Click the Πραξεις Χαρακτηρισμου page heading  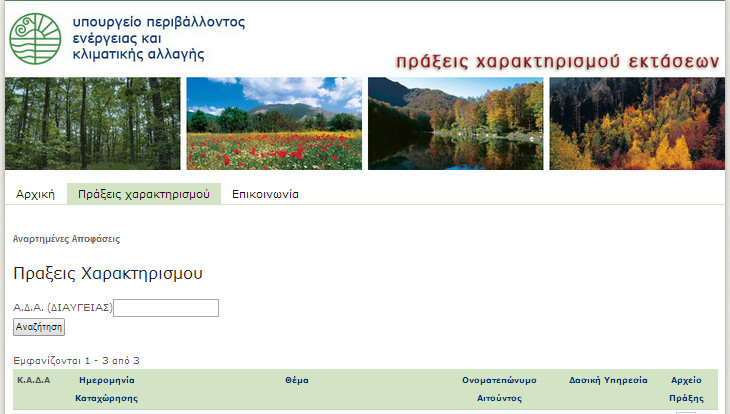coord(108,273)
